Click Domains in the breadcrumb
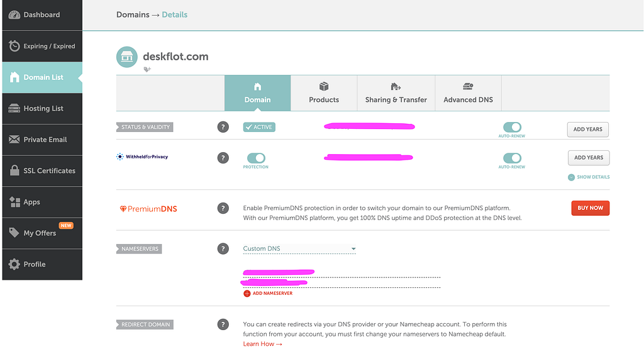The image size is (644, 354). pyautogui.click(x=133, y=15)
